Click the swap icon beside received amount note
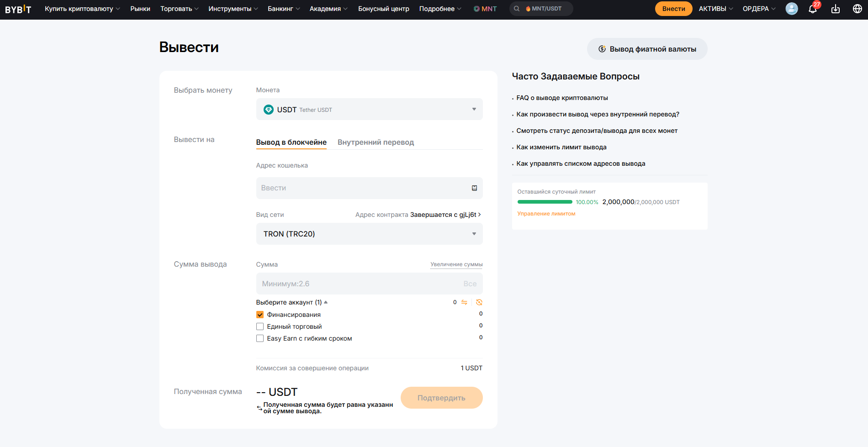 click(259, 408)
